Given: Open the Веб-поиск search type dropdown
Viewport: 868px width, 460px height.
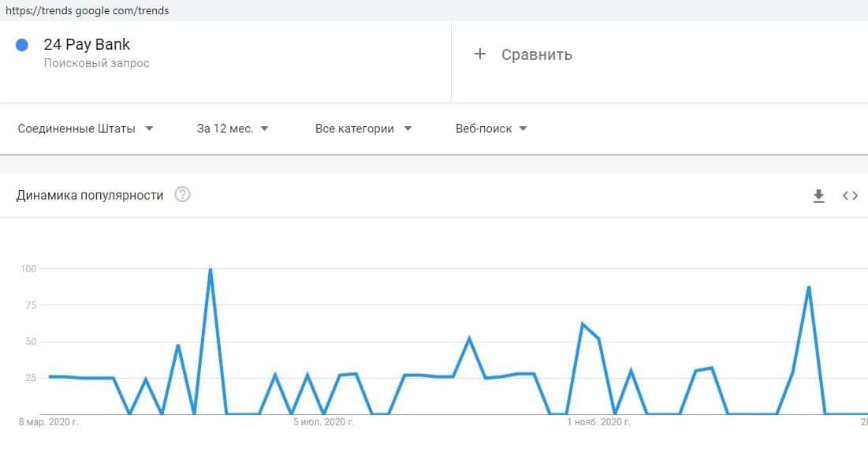Looking at the screenshot, I should 491,129.
